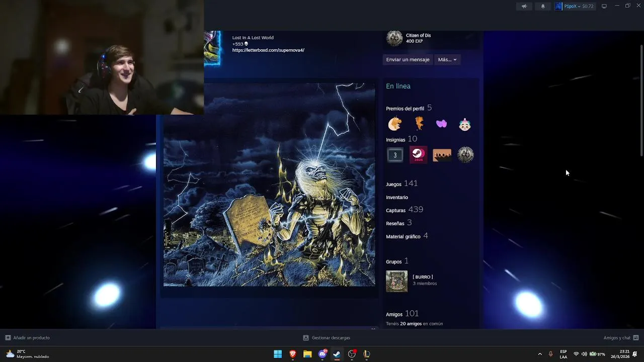Click the round silver badge in Insignias
This screenshot has height=362, width=644.
[x=465, y=155]
